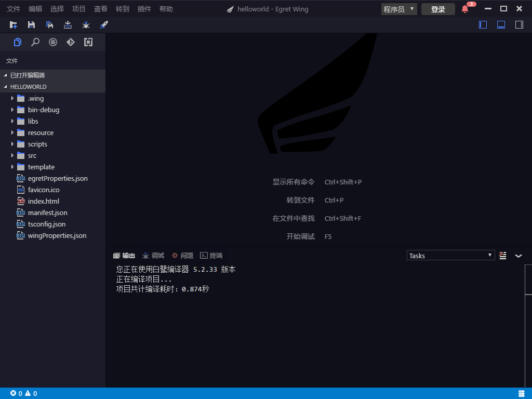Start debugging with the bug toolbar icon
532x399 pixels.
(x=86, y=25)
